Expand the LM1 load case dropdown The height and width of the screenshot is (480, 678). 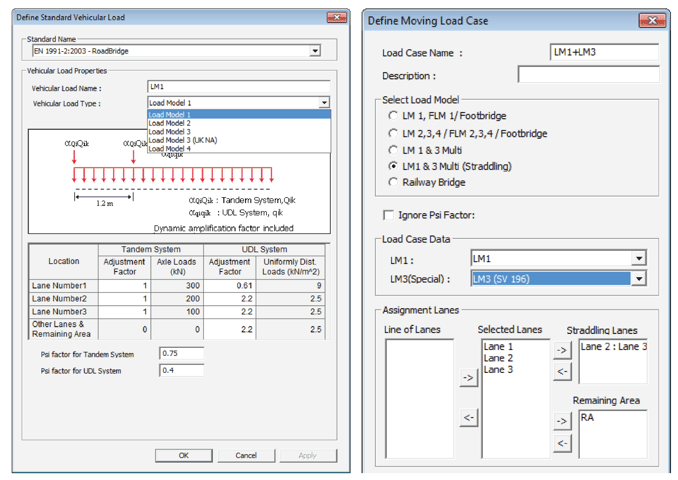tap(639, 259)
